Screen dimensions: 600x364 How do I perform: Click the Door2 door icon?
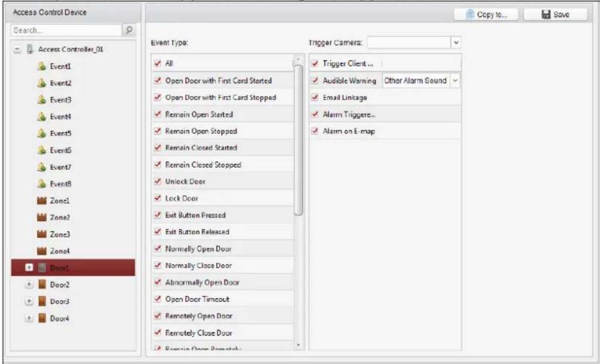(42, 284)
